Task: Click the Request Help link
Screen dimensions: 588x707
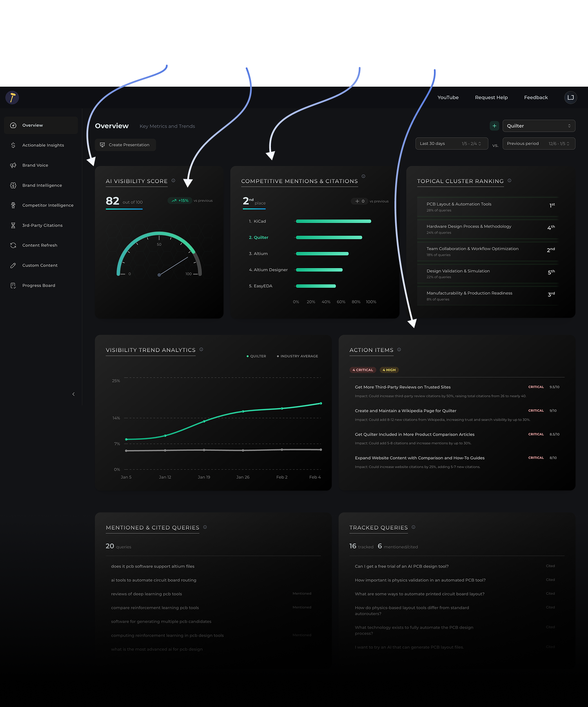Action: (491, 97)
